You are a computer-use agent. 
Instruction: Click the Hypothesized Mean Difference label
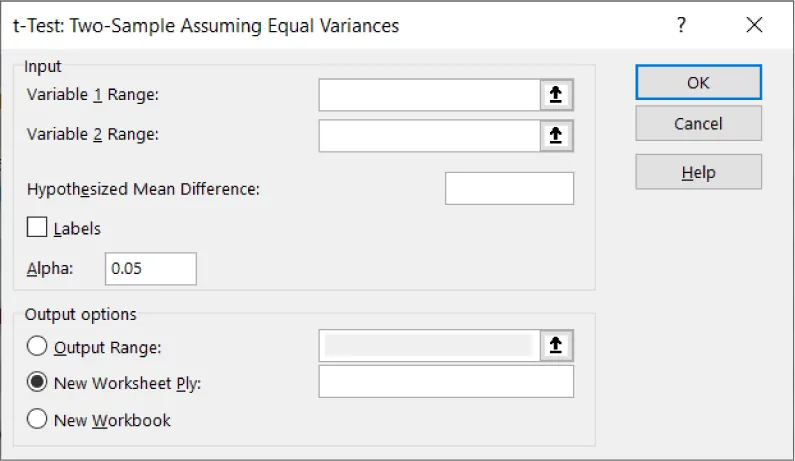click(x=143, y=189)
